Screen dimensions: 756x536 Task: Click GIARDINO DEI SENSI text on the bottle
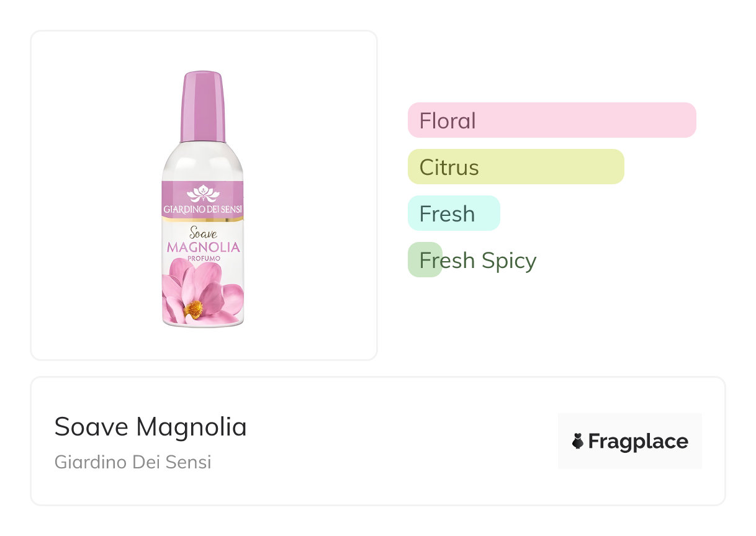click(203, 208)
